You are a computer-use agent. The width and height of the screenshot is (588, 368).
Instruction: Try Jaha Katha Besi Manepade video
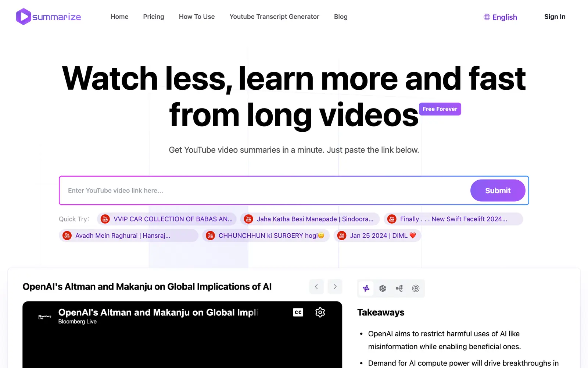pyautogui.click(x=310, y=219)
